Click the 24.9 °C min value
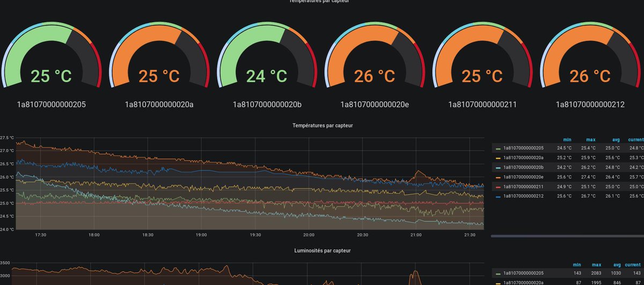The image size is (644, 285). (565, 187)
